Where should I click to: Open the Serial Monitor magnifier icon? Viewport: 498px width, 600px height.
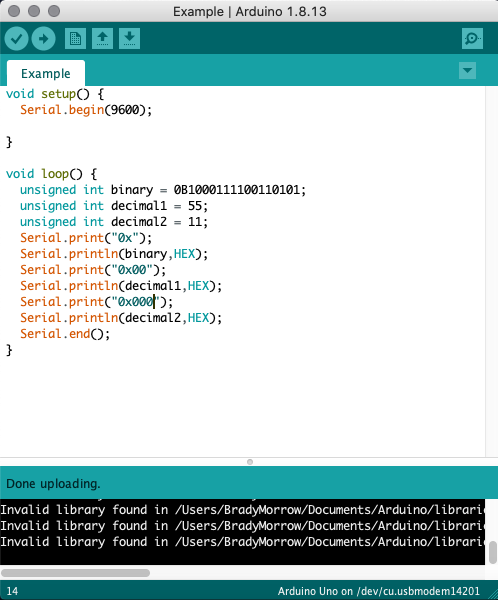pos(472,39)
